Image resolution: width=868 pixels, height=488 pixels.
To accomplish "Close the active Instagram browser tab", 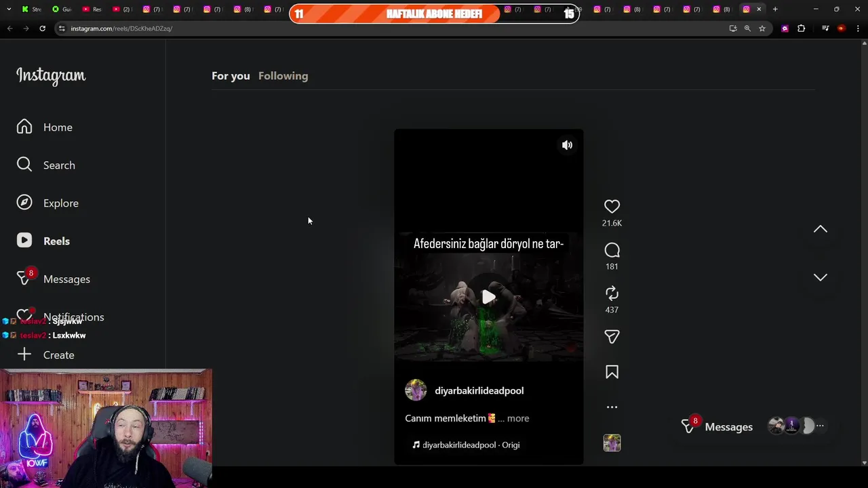I will coord(759,9).
